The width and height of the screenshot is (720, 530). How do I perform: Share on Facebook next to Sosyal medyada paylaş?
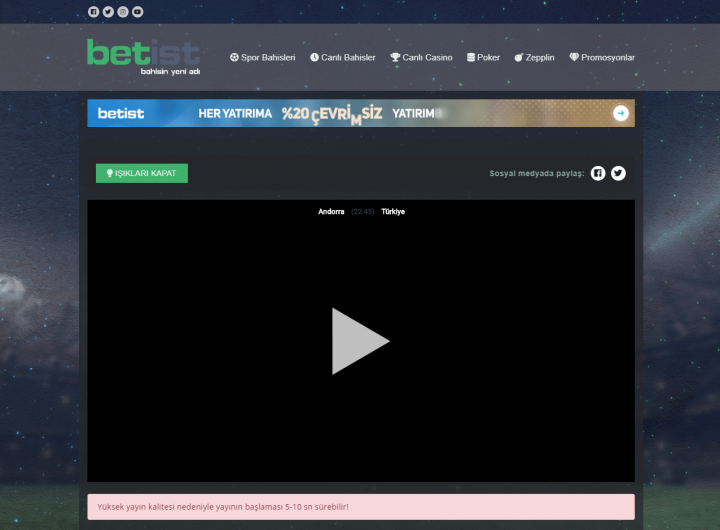598,173
